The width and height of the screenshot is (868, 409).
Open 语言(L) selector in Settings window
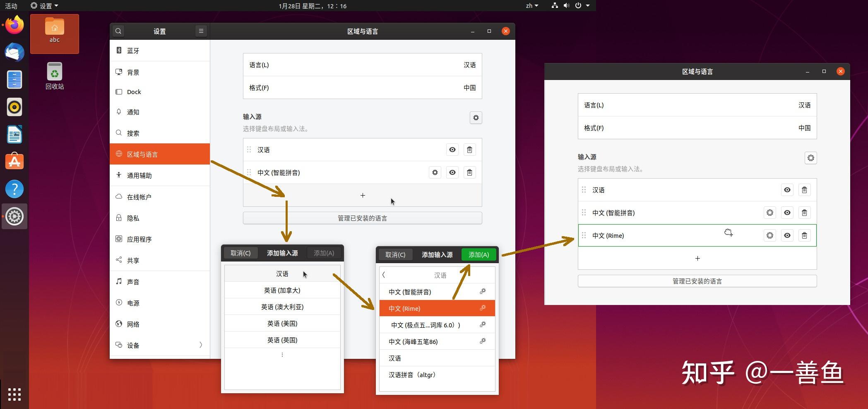[363, 65]
